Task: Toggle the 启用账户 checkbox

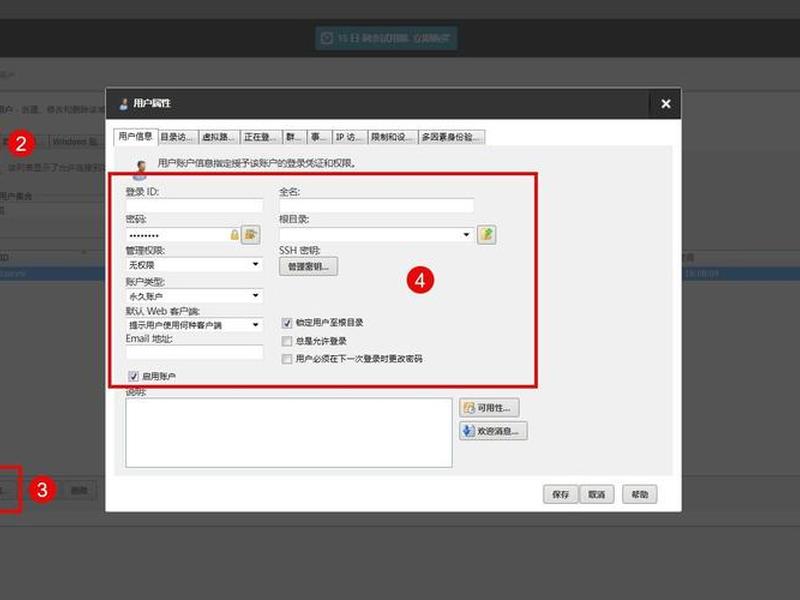Action: (x=134, y=377)
